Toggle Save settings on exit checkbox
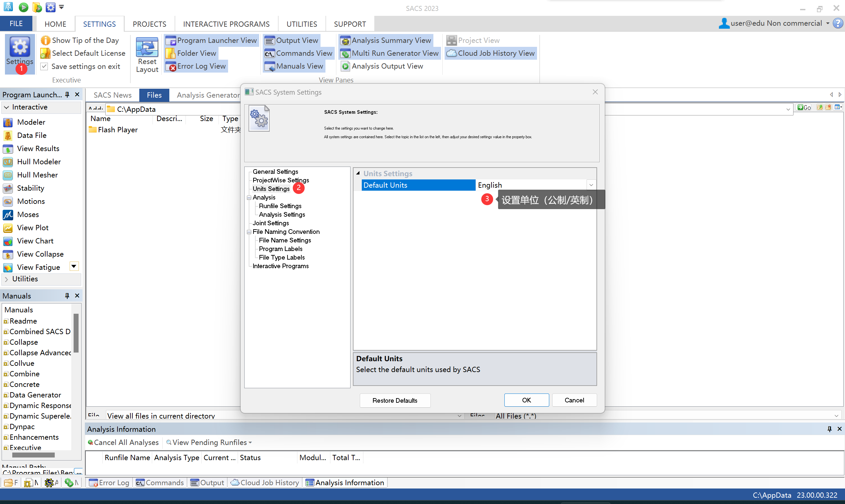This screenshot has height=504, width=845. pyautogui.click(x=44, y=67)
